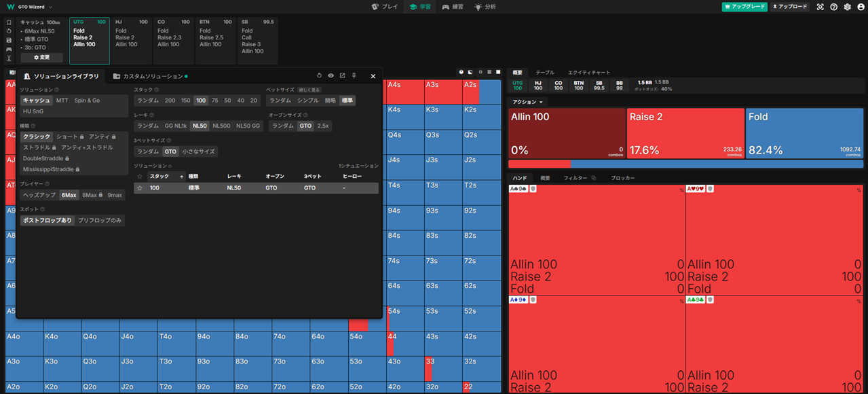This screenshot has height=394, width=868.
Task: Click the eye icon in solution dialog
Action: [331, 76]
